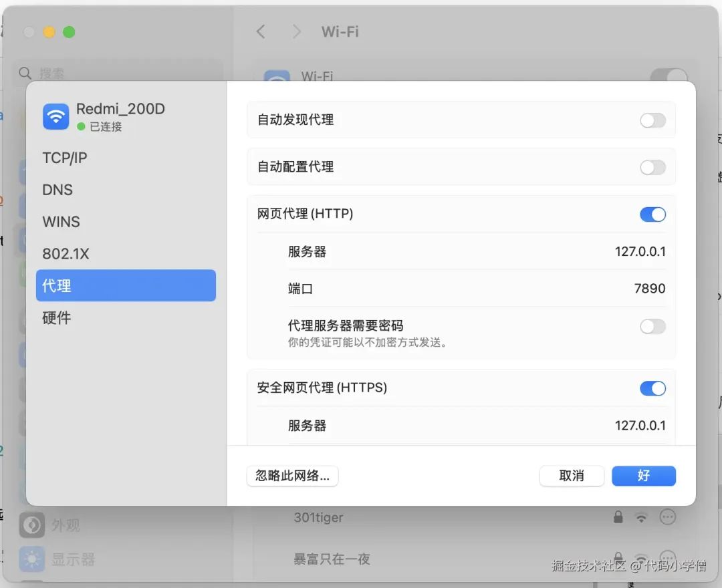This screenshot has width=722, height=588.
Task: Select the 外观 settings icon in sidebar
Action: [32, 525]
